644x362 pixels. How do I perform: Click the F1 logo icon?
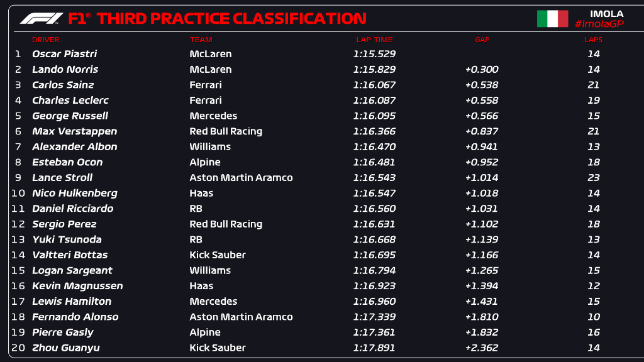pos(42,18)
